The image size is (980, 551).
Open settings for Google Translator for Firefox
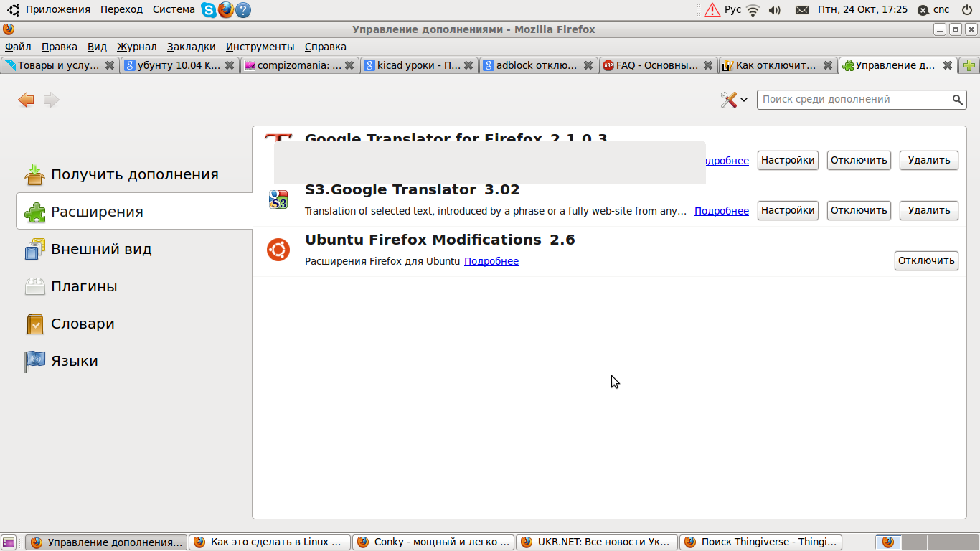(788, 160)
